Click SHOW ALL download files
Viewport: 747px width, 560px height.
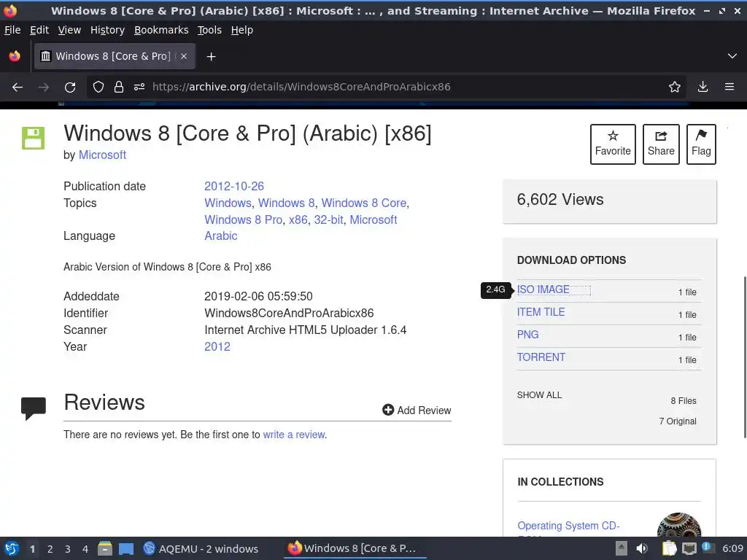point(539,394)
